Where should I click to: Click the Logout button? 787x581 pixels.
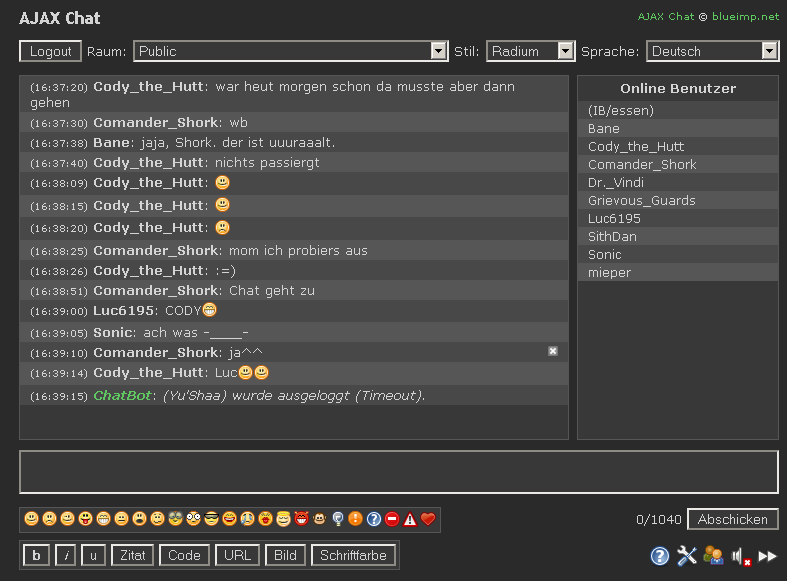click(50, 51)
